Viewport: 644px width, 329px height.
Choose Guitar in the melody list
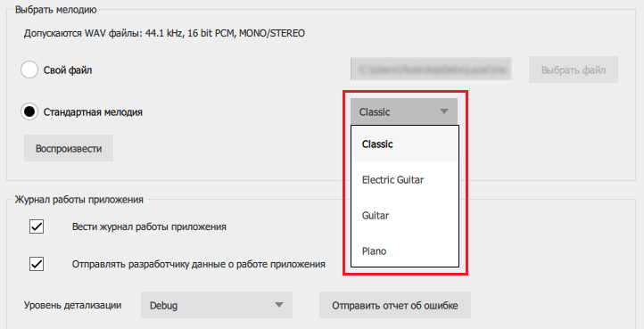tap(405, 215)
